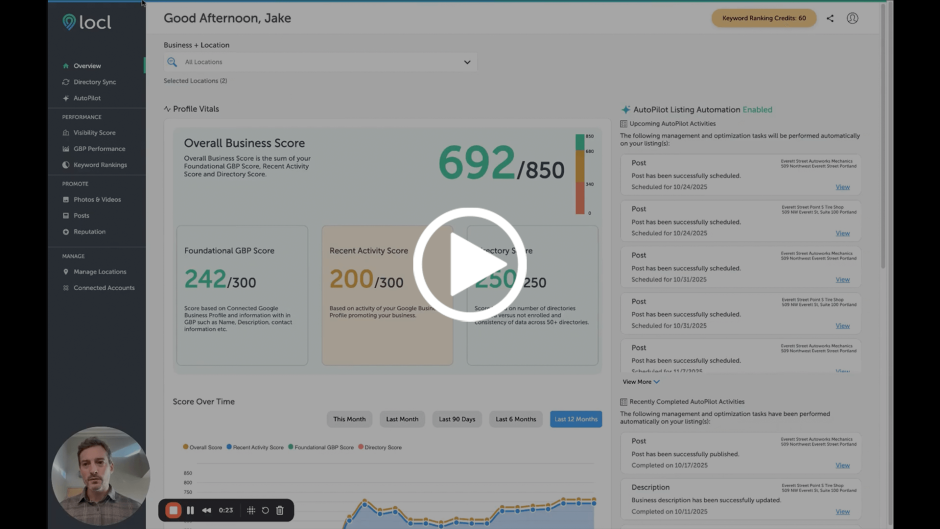Select the This Month range
The height and width of the screenshot is (529, 940).
click(x=350, y=419)
